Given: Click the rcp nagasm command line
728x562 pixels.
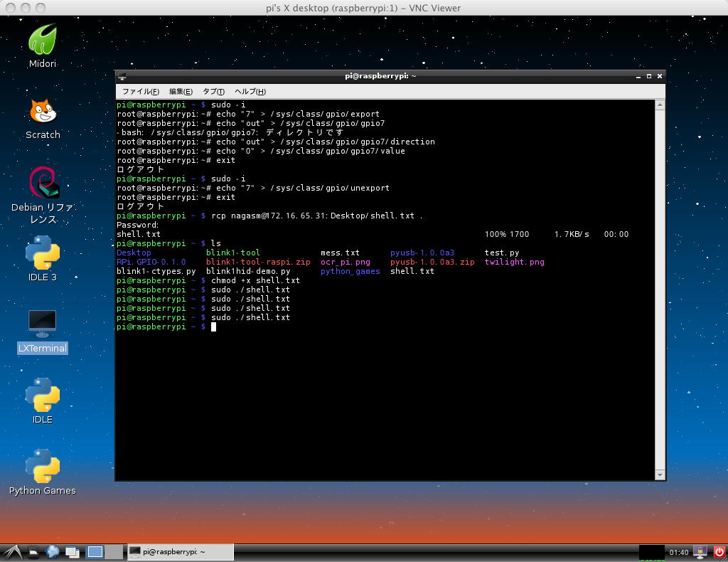Looking at the screenshot, I should pos(316,216).
